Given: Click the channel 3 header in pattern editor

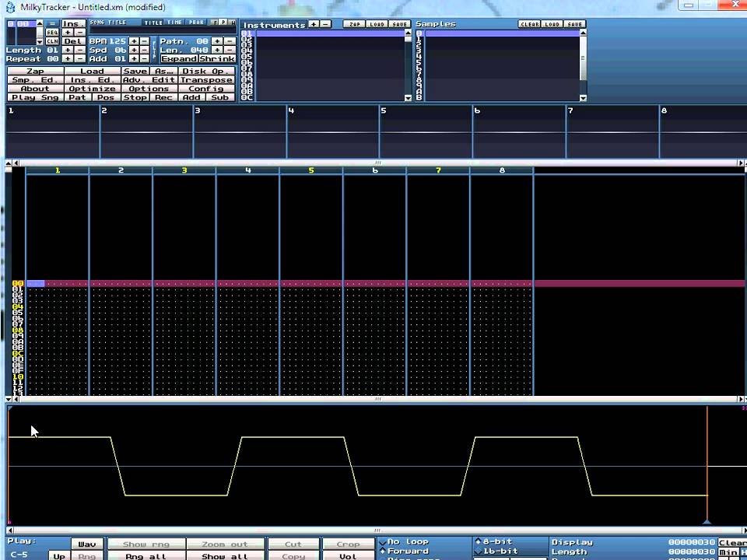Looking at the screenshot, I should click(184, 170).
